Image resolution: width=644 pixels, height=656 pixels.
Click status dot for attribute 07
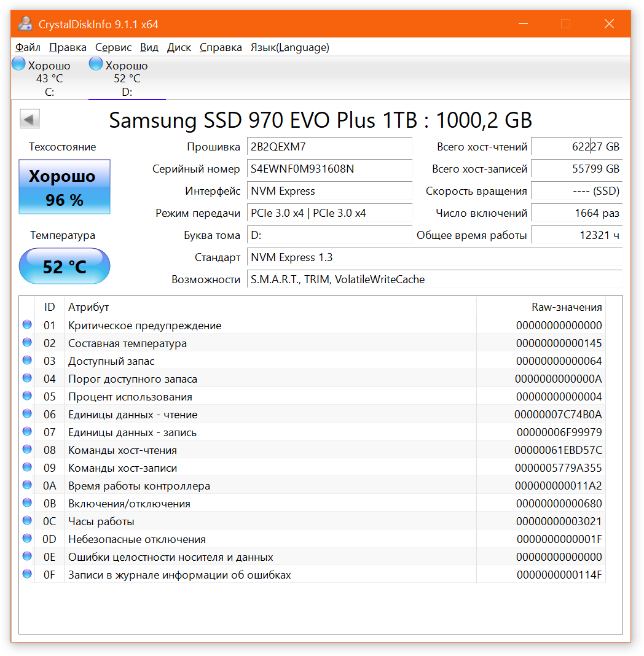(27, 431)
